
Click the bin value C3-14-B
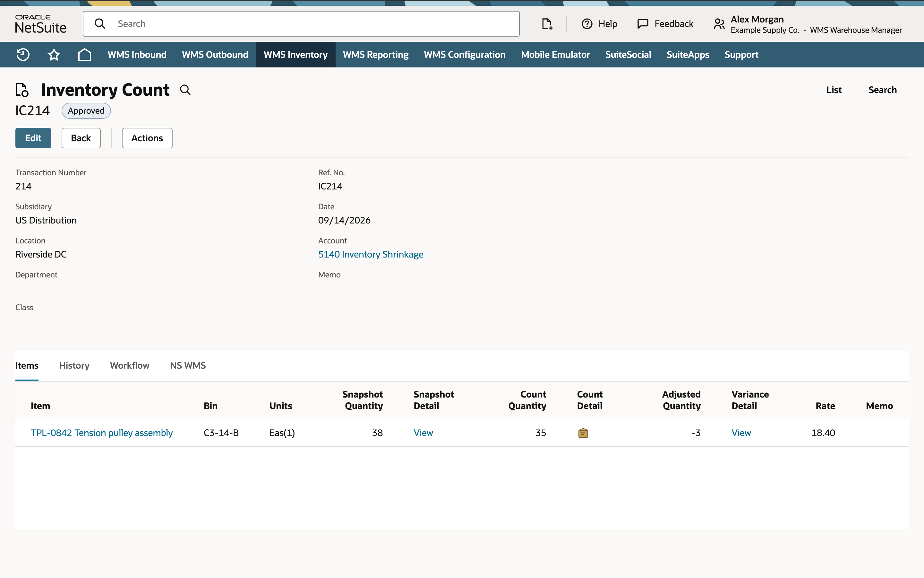[x=221, y=433]
